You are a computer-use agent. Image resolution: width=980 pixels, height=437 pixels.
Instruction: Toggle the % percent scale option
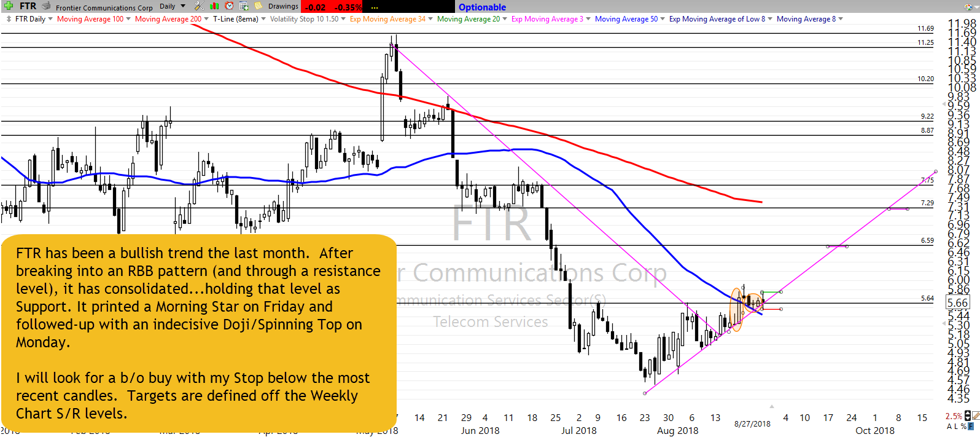pyautogui.click(x=963, y=427)
